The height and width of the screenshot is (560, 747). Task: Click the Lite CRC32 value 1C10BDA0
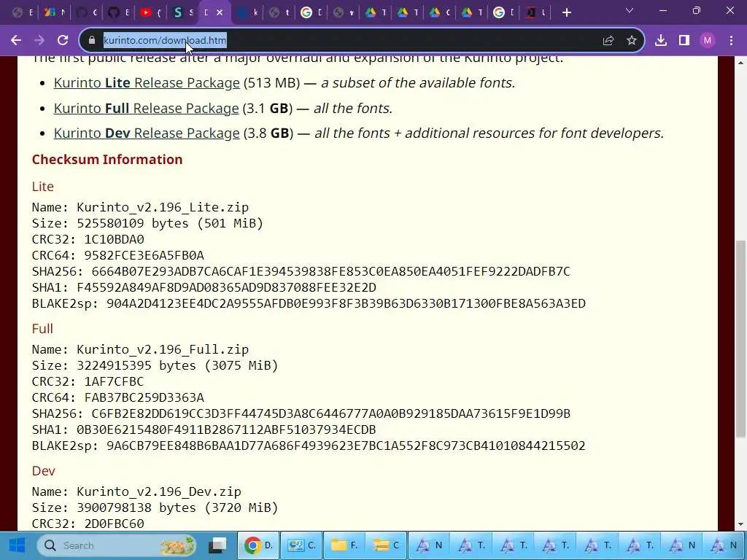pos(114,239)
